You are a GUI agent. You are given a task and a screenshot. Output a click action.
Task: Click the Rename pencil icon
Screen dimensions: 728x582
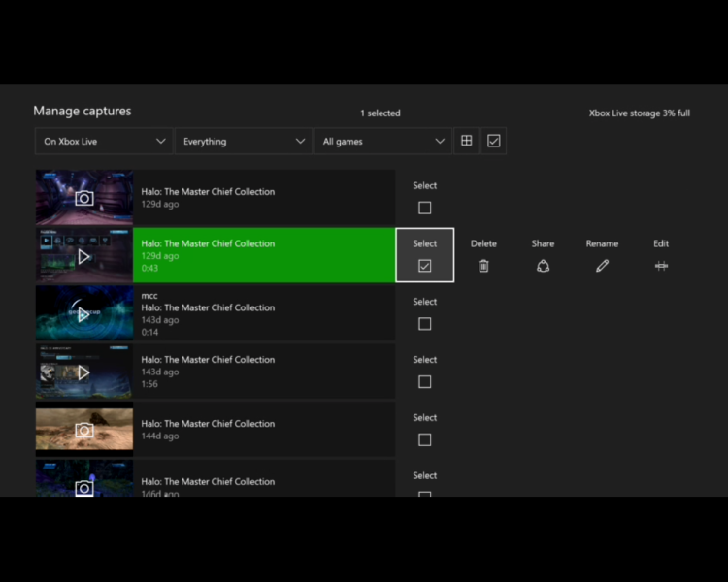point(602,266)
